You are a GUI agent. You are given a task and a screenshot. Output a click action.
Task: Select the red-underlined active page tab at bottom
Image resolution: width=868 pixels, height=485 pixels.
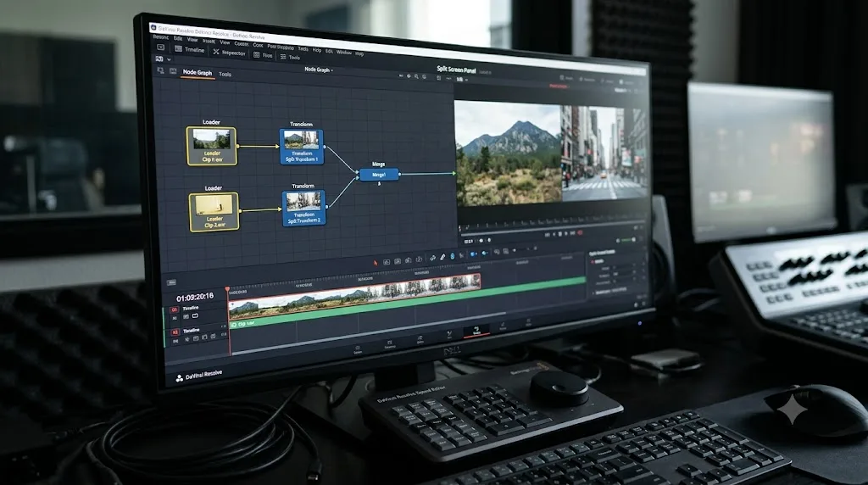[x=476, y=331]
